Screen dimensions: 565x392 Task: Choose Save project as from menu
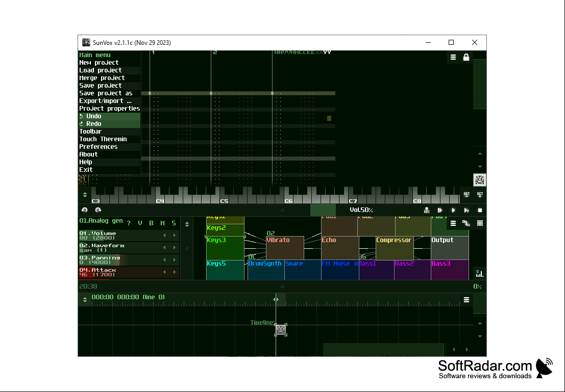[x=110, y=93]
